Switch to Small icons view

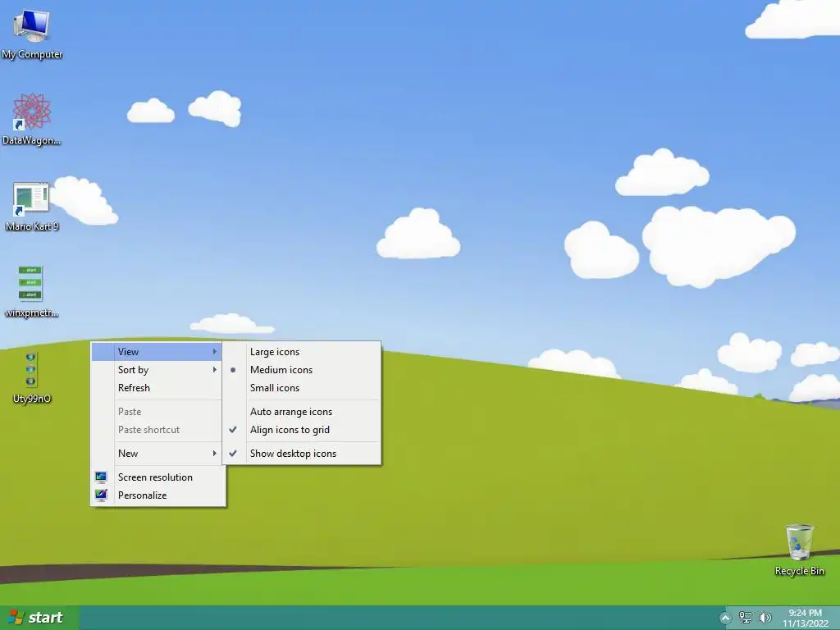[x=302, y=388]
